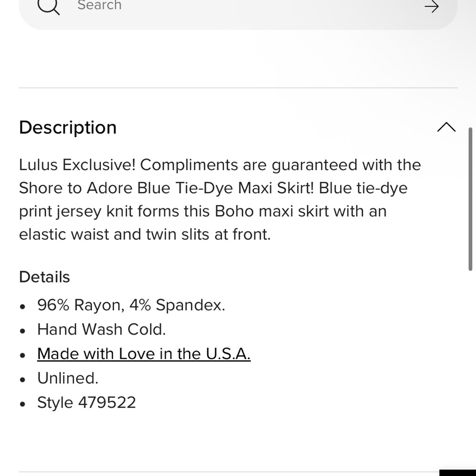Open the Made with Love in the U.S.A. link
Image resolution: width=476 pixels, height=476 pixels.
pyautogui.click(x=144, y=354)
